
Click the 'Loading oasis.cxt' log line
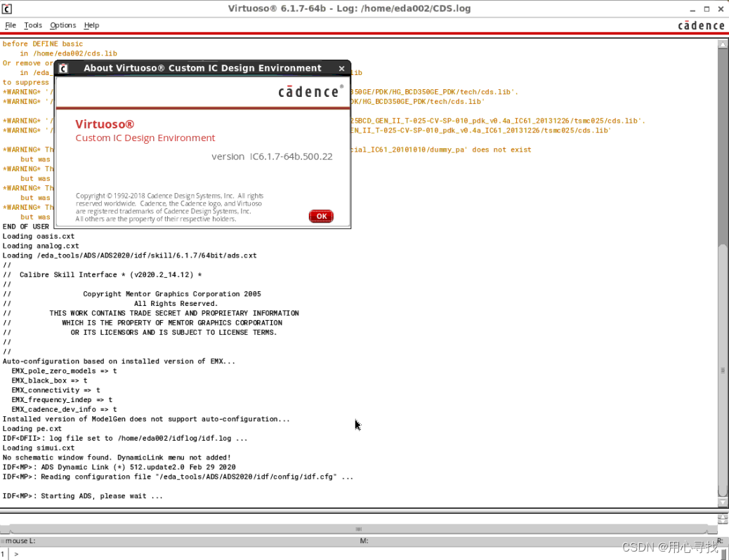click(x=39, y=236)
